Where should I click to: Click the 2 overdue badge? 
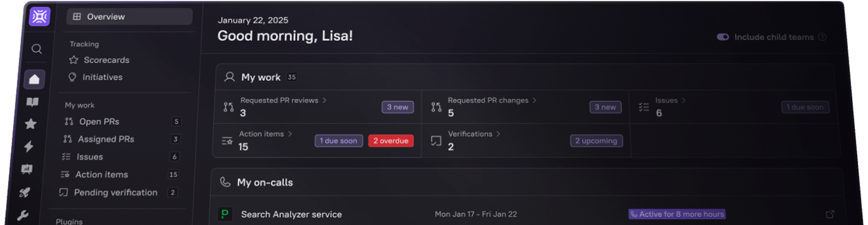click(390, 141)
